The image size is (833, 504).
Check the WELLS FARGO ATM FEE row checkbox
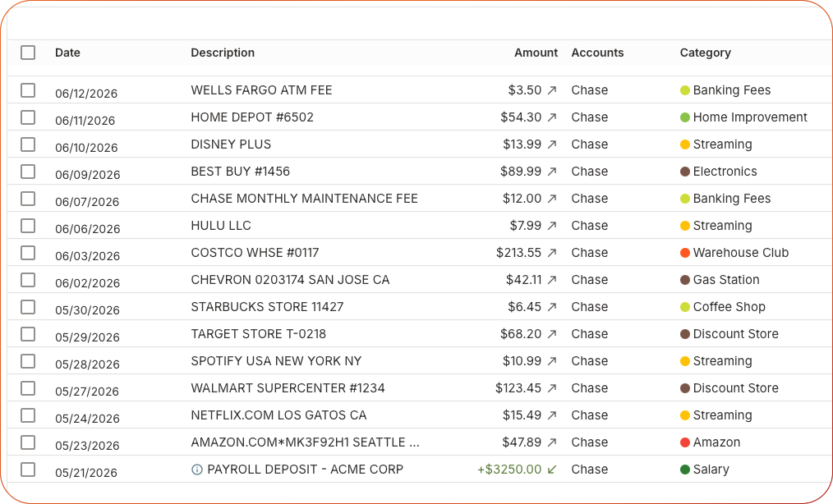(x=28, y=90)
